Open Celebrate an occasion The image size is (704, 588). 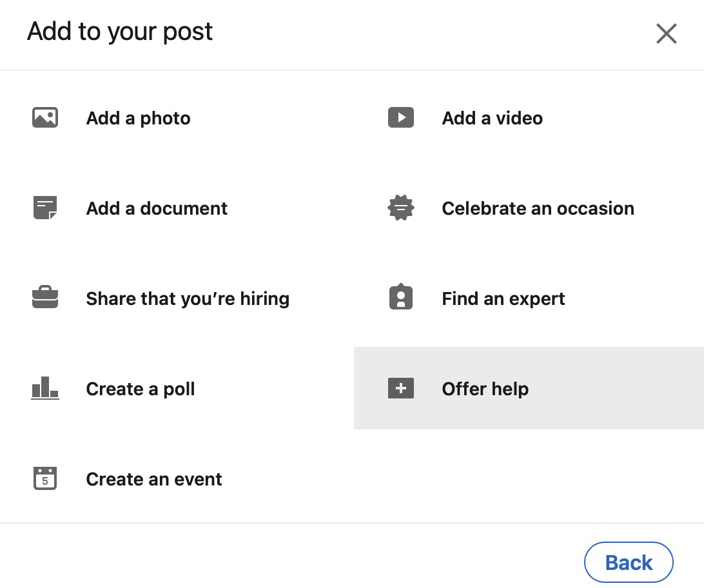coord(538,208)
